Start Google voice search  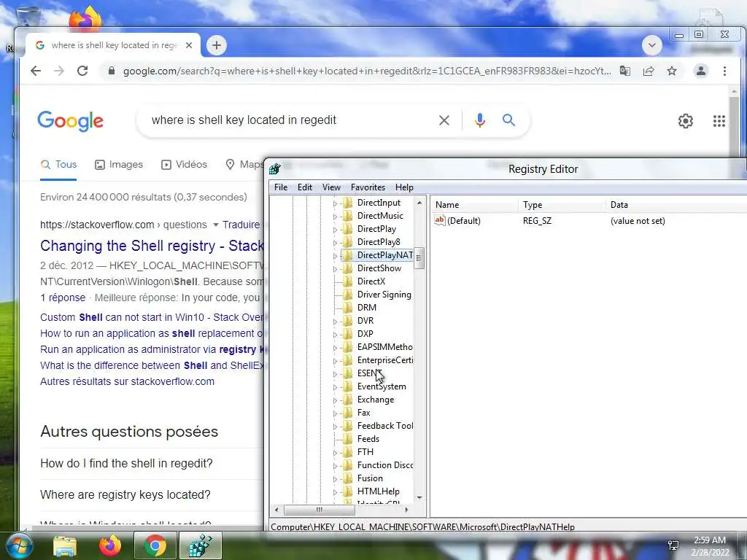pos(480,120)
